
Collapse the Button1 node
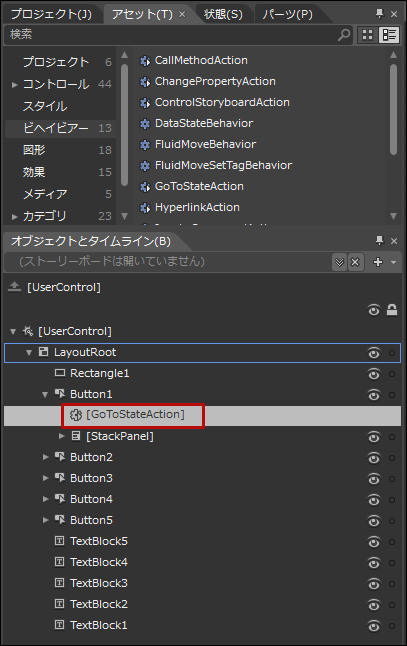(45, 395)
